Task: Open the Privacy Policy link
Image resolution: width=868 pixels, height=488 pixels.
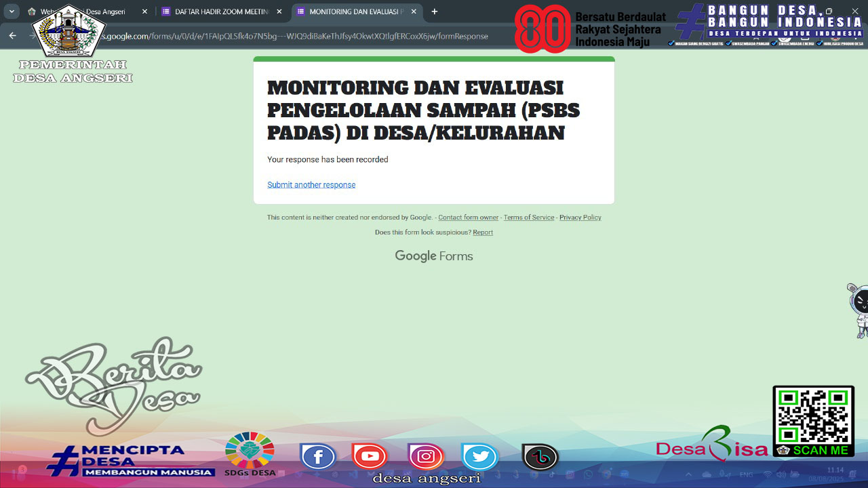Action: pyautogui.click(x=580, y=218)
